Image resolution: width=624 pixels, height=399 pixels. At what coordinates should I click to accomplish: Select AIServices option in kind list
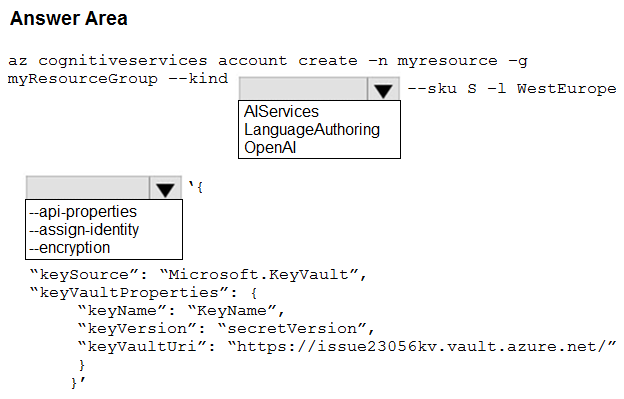(281, 111)
